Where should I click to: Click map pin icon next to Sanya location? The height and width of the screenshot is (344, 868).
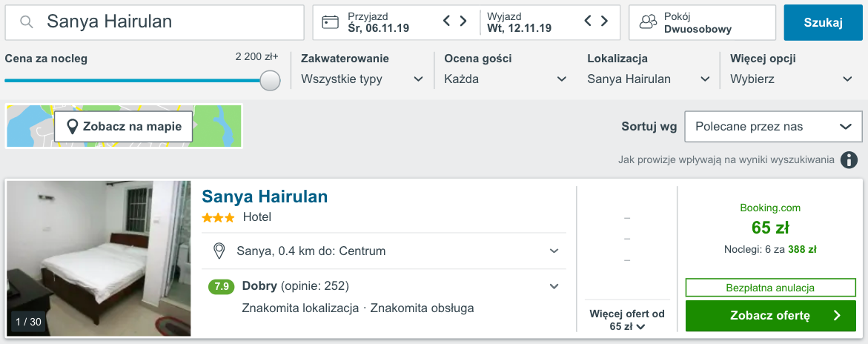coord(219,251)
